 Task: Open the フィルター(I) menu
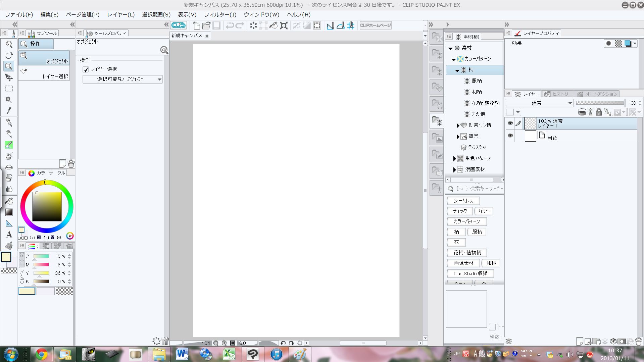(x=220, y=14)
